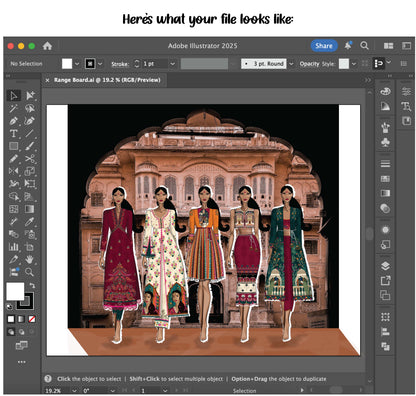Screen dimensions: 416x396
Task: Open the Layers panel icon
Action: [385, 266]
